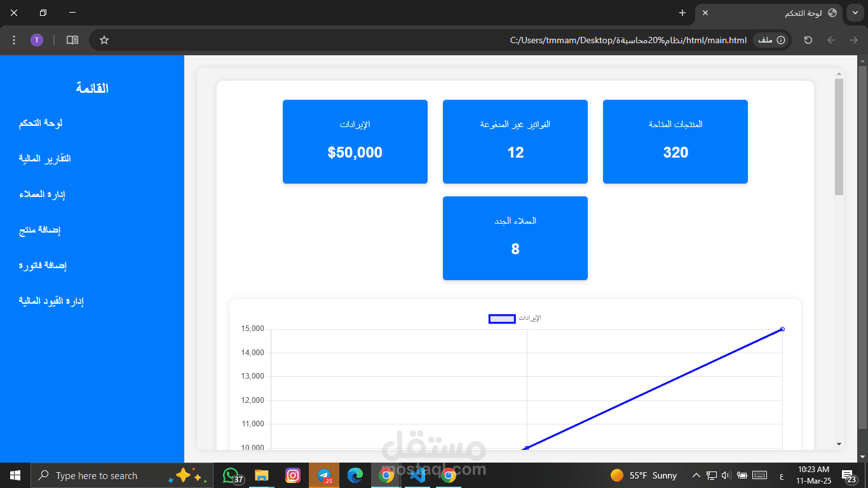This screenshot has width=868, height=488.
Task: Select the الإيرادات $50,000 card
Action: pyautogui.click(x=355, y=142)
